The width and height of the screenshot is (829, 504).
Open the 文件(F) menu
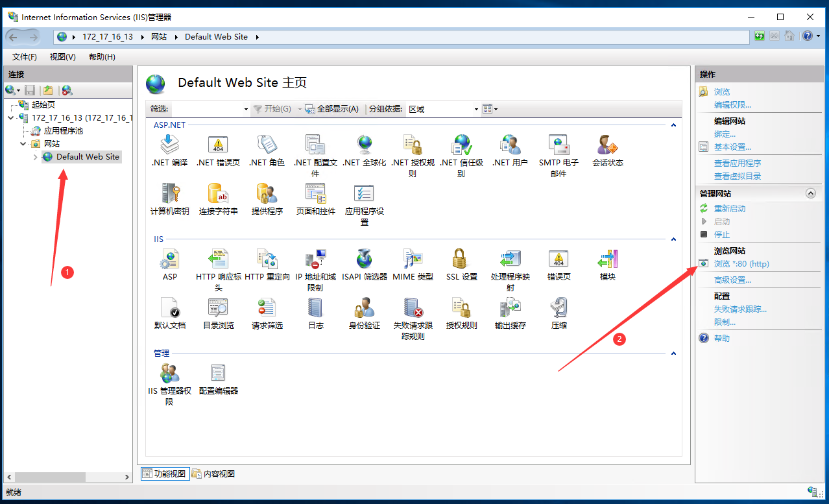[25, 57]
